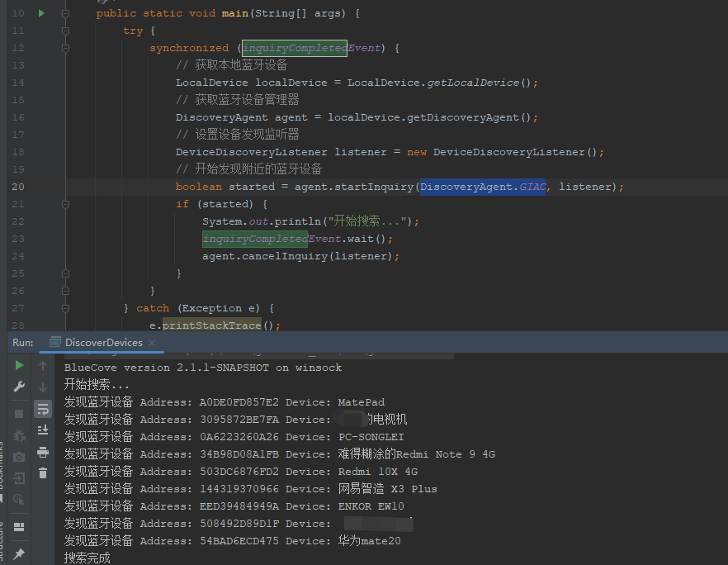Click comment '// 设置设备发现监听器'

[x=237, y=135]
